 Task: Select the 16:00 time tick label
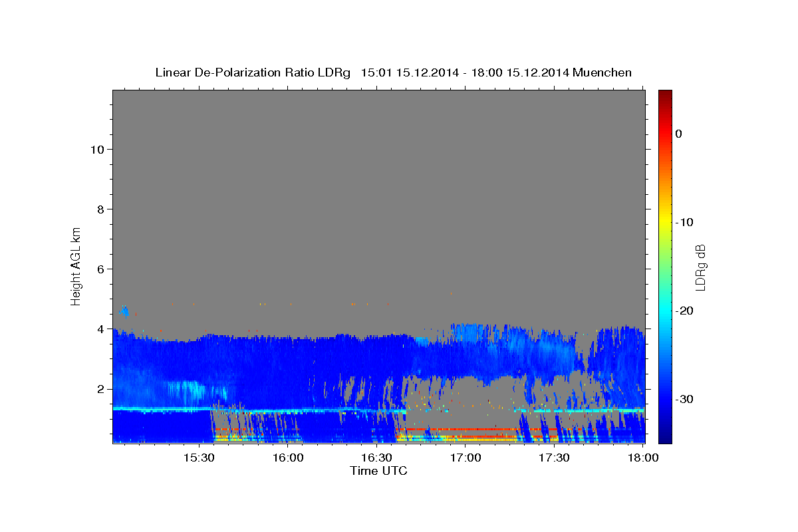pyautogui.click(x=288, y=458)
